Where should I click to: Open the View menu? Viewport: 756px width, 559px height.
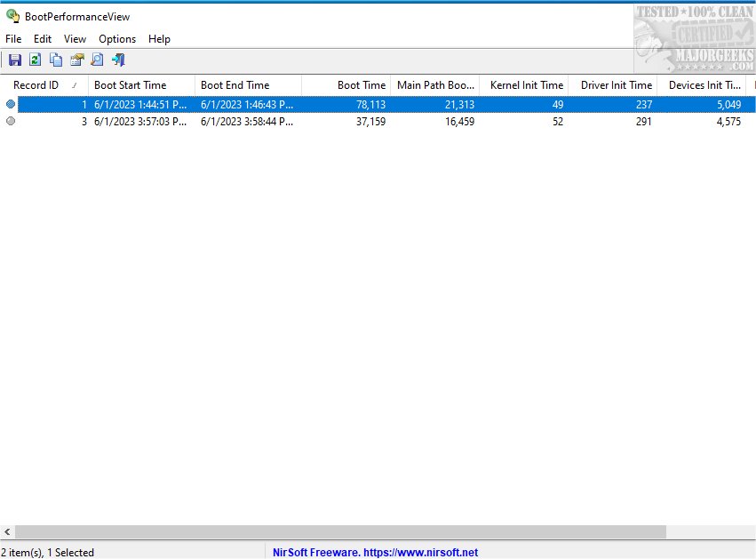click(75, 39)
